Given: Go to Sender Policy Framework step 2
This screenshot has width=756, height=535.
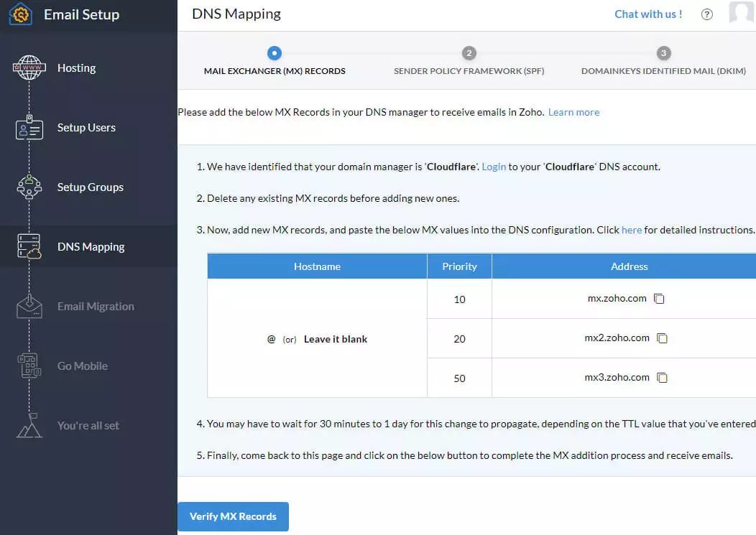Looking at the screenshot, I should [469, 54].
